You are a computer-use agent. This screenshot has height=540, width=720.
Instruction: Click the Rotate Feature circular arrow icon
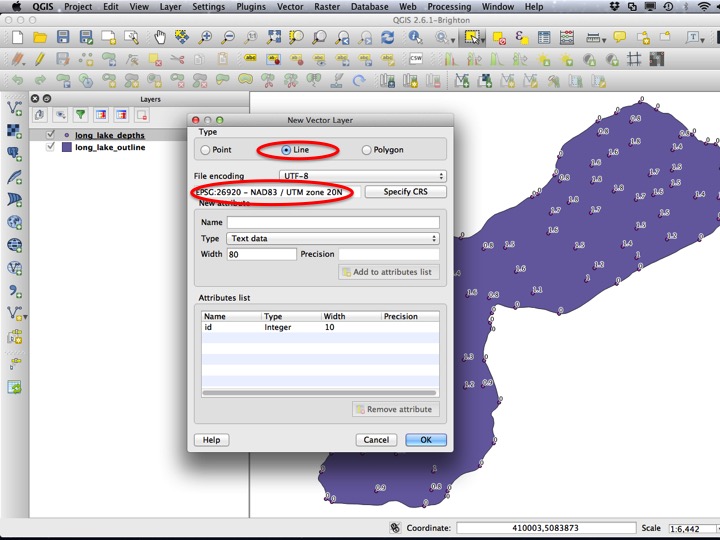(359, 81)
